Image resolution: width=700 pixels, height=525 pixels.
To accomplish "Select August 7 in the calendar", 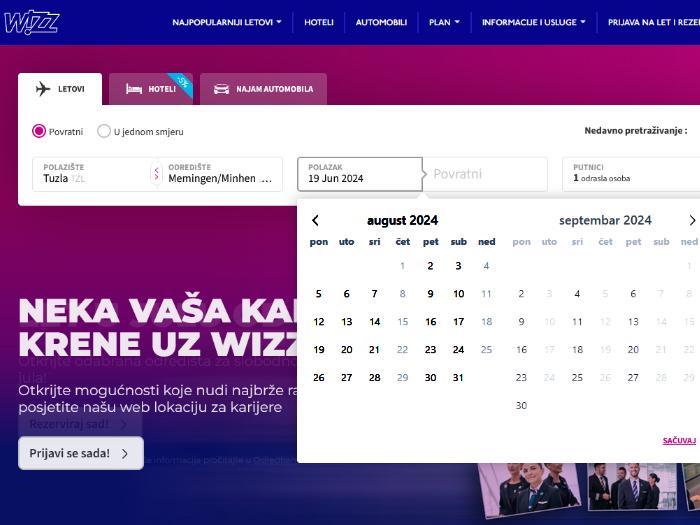I will click(x=375, y=294).
